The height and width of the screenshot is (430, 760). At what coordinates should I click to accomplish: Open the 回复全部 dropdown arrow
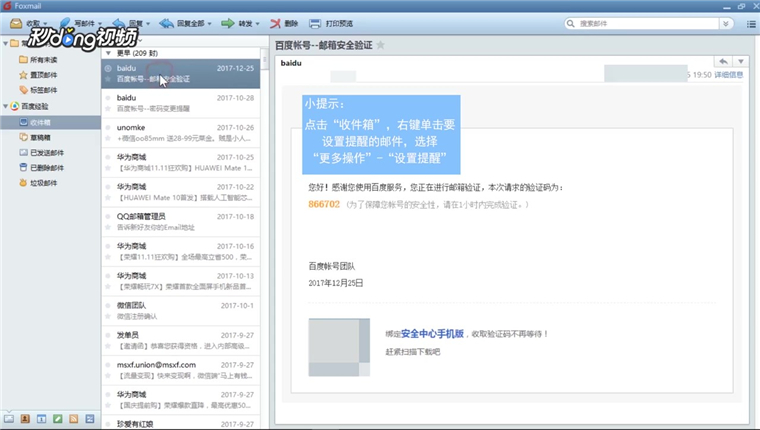click(209, 24)
